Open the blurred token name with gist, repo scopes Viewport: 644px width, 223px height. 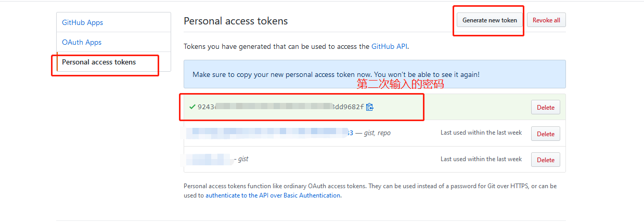269,133
